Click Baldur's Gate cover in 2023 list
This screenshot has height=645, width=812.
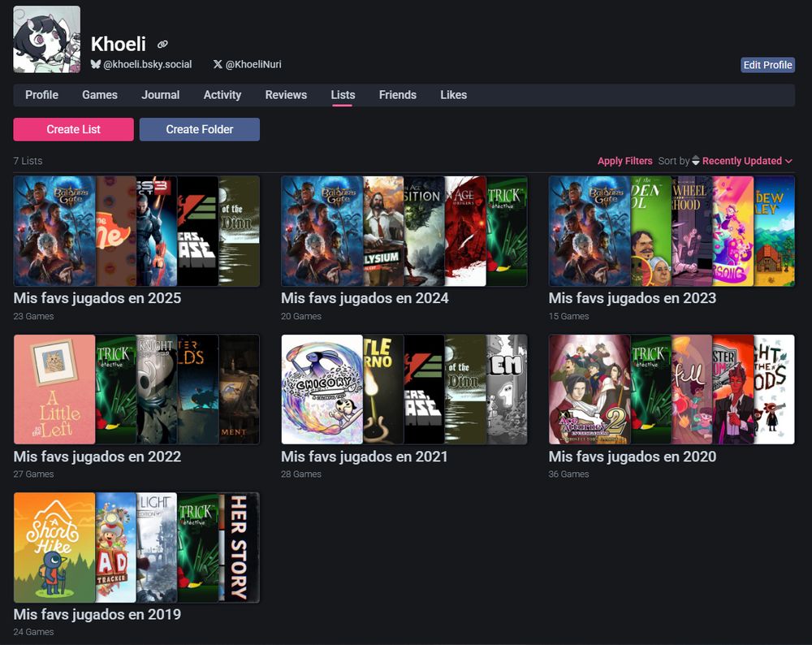[x=590, y=231]
